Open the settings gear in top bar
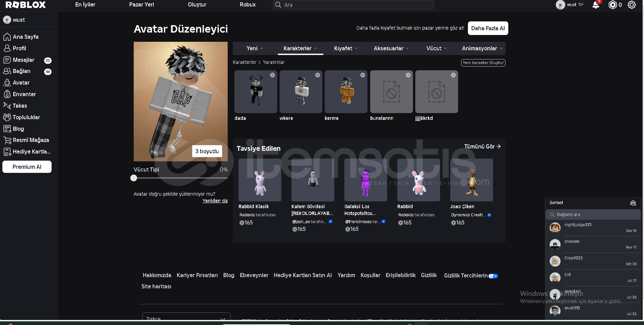644x325 pixels. tap(631, 5)
